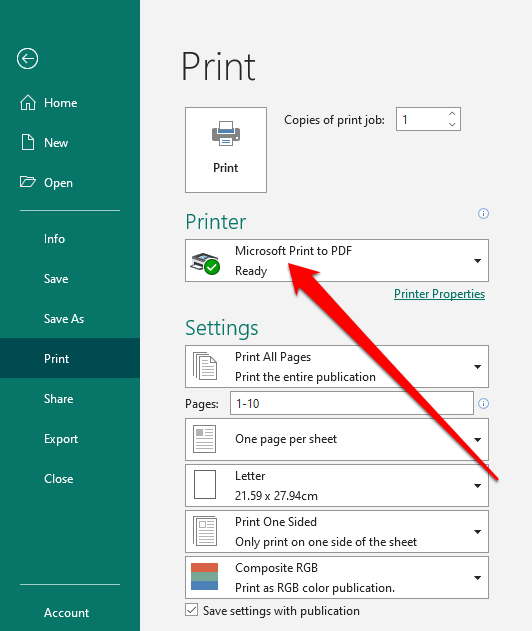The width and height of the screenshot is (532, 631).
Task: Click the back arrow circle icon
Action: click(x=27, y=59)
